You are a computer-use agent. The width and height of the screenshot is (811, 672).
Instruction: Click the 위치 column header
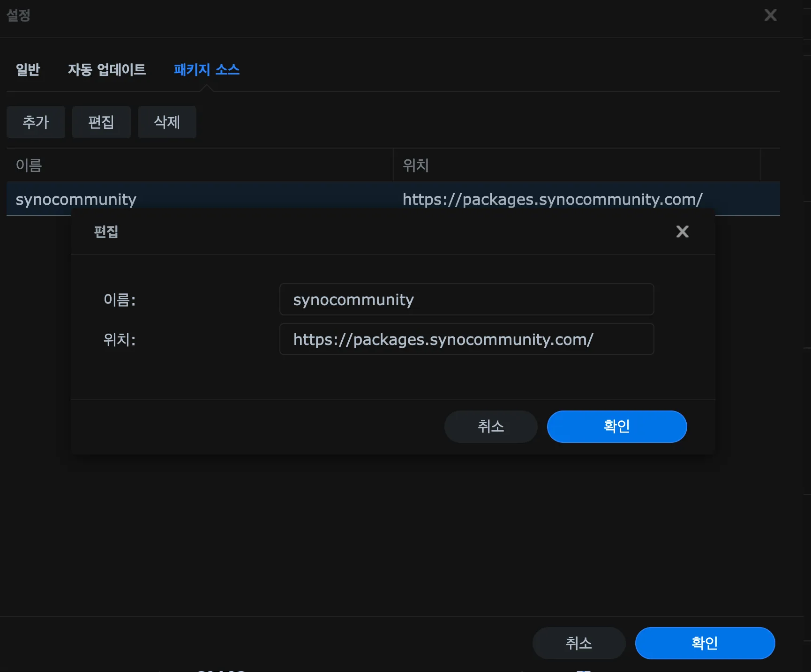pyautogui.click(x=415, y=165)
